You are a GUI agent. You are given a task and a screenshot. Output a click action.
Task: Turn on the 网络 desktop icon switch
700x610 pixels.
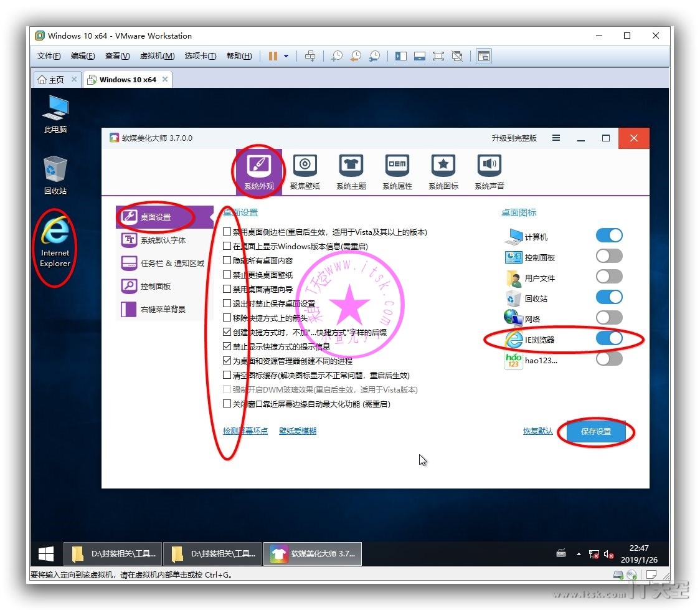point(609,318)
